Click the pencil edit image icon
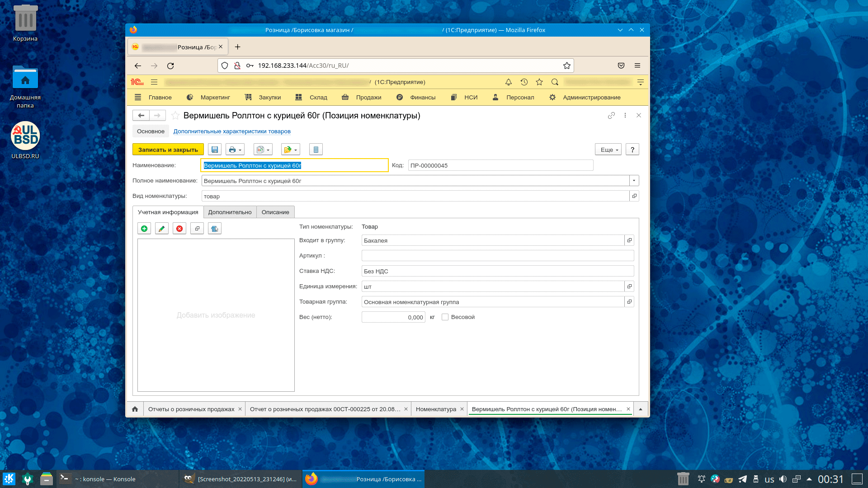Screen dimensions: 868x488 tap(162, 229)
